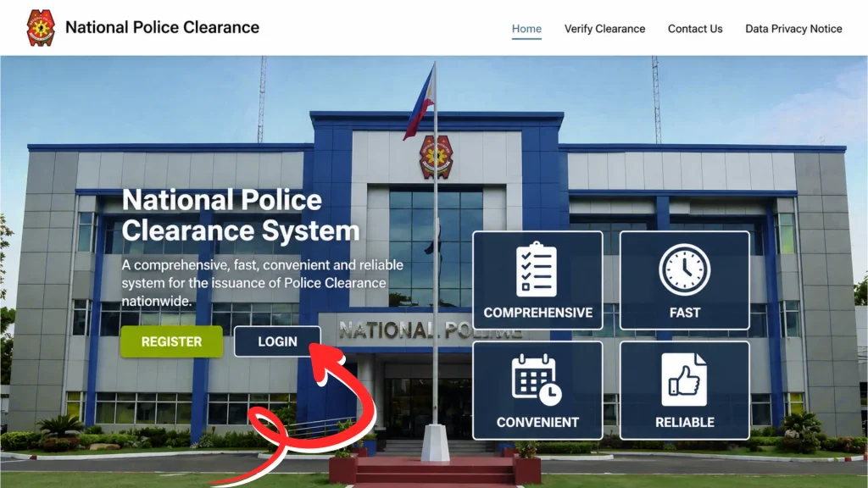Screen dimensions: 868x488
Task: Click the FAST card label
Action: (x=685, y=313)
